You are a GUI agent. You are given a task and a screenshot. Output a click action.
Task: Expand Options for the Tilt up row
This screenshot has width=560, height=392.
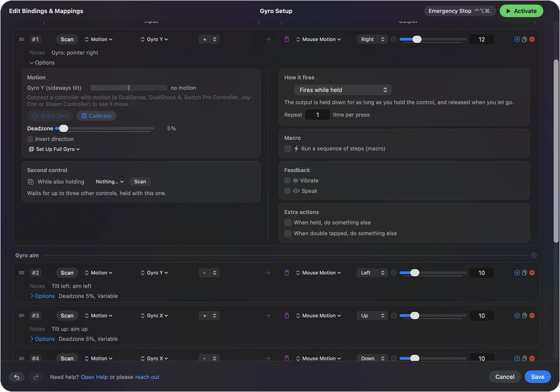42,339
